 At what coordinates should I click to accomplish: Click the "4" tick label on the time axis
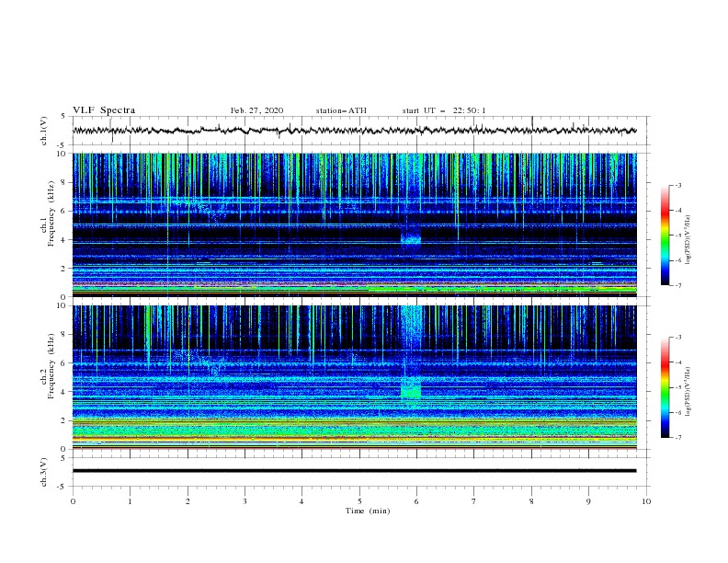pos(301,501)
